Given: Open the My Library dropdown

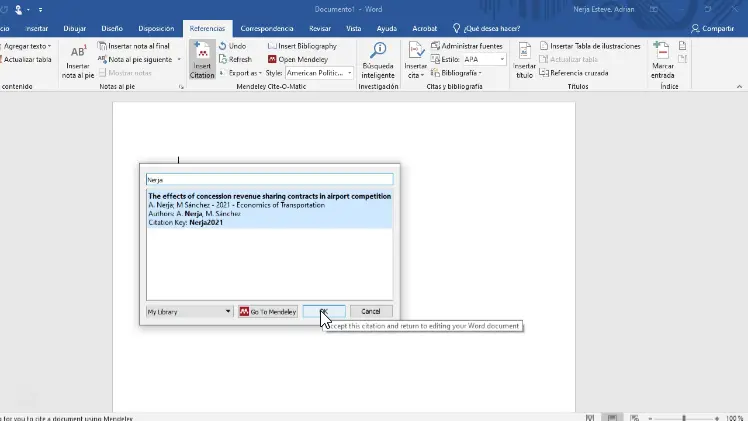Looking at the screenshot, I should (189, 311).
